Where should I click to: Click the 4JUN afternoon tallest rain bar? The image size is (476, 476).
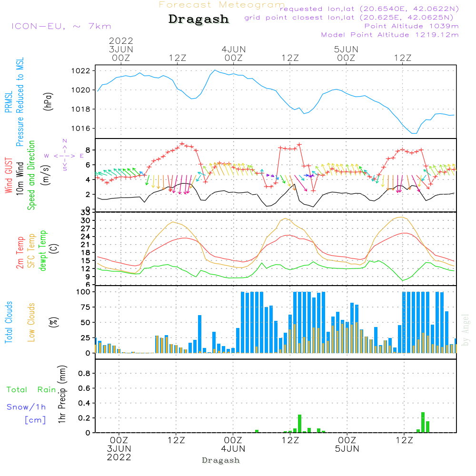[x=299, y=424]
